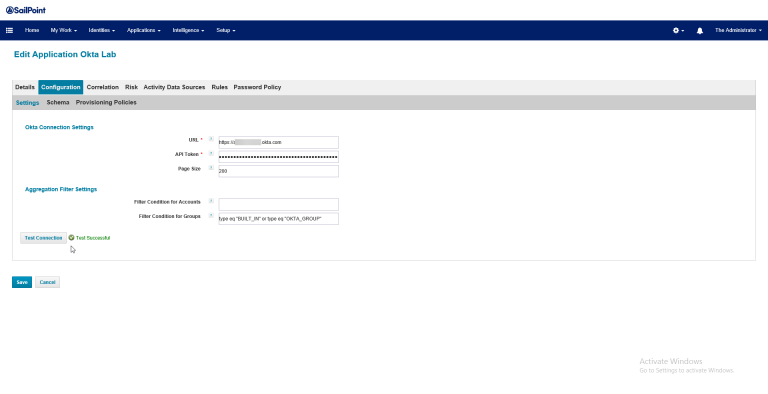768x394 pixels.
Task: Save the application configuration
Action: [x=22, y=282]
